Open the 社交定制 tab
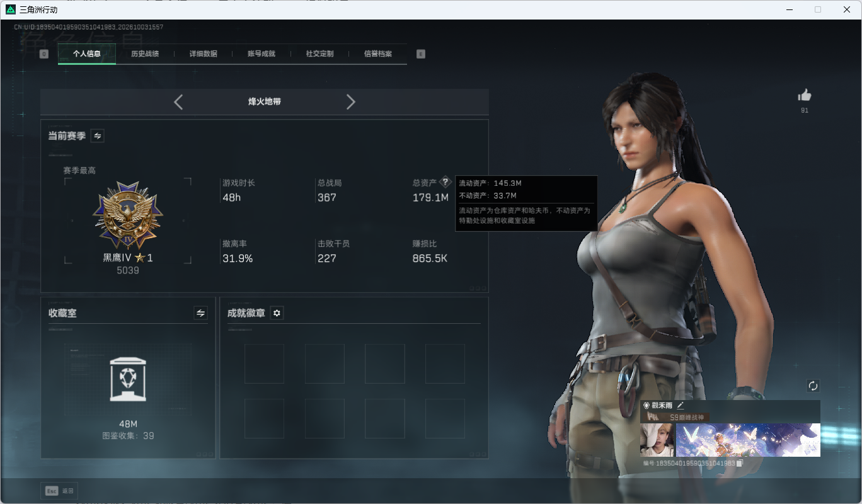The height and width of the screenshot is (504, 862). (x=320, y=54)
